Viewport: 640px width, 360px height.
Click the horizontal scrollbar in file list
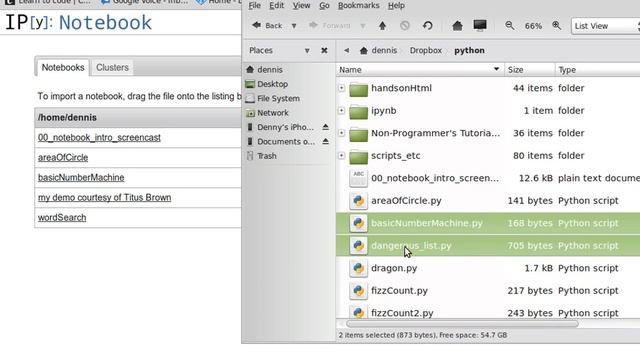click(462, 324)
